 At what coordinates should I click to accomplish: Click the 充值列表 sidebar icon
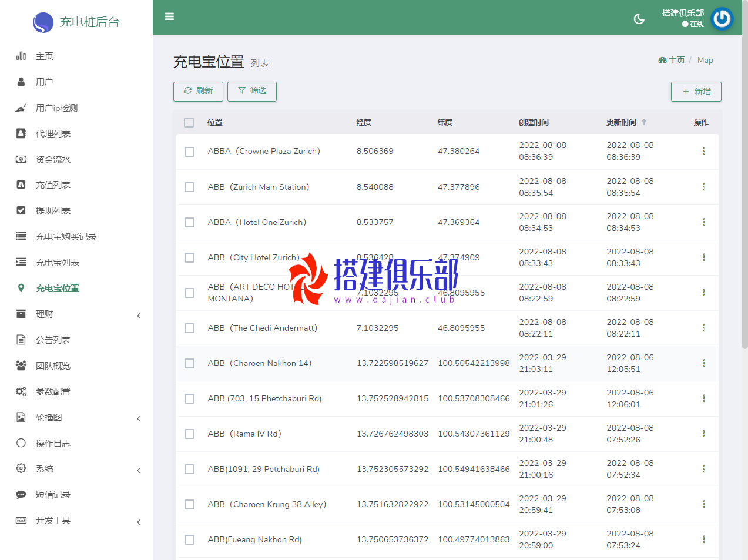click(x=21, y=185)
